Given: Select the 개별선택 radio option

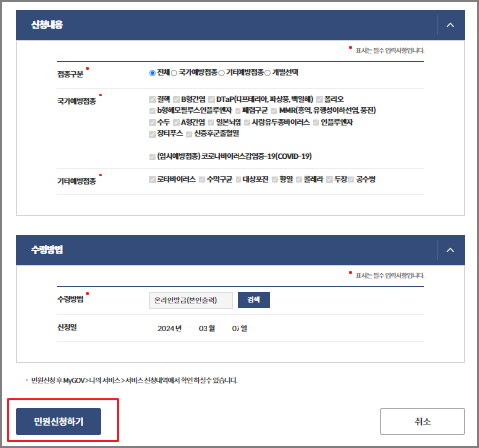Looking at the screenshot, I should point(267,73).
